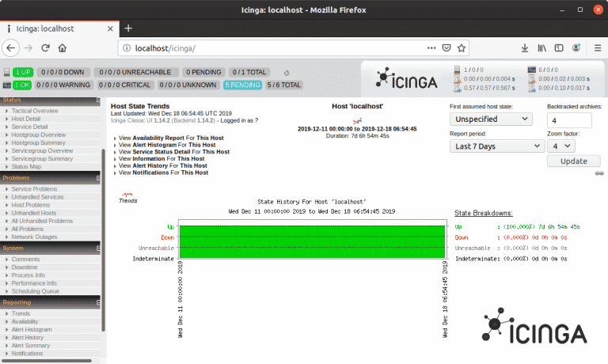Open Tactical Overview in the sidebar

click(35, 111)
